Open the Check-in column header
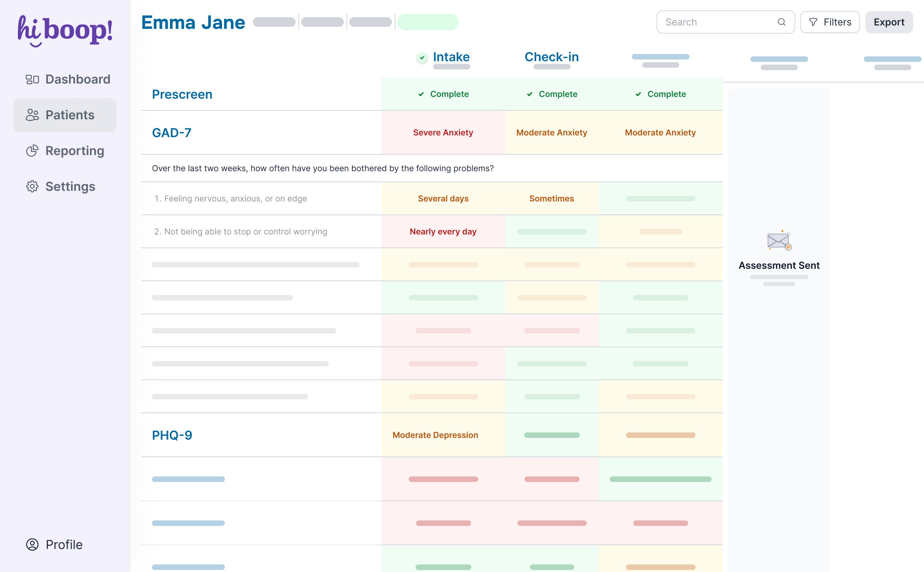The image size is (924, 572). pos(551,57)
